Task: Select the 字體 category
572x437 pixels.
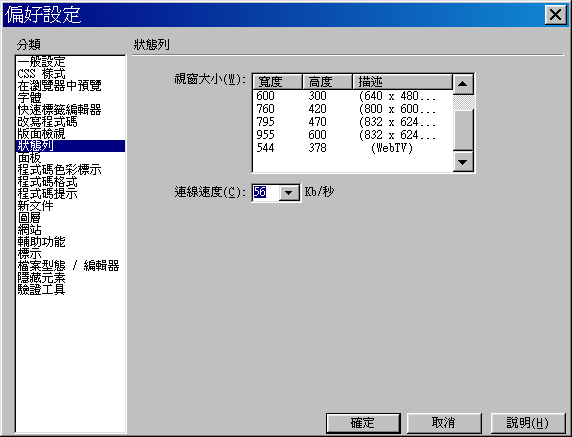Action: pos(29,98)
